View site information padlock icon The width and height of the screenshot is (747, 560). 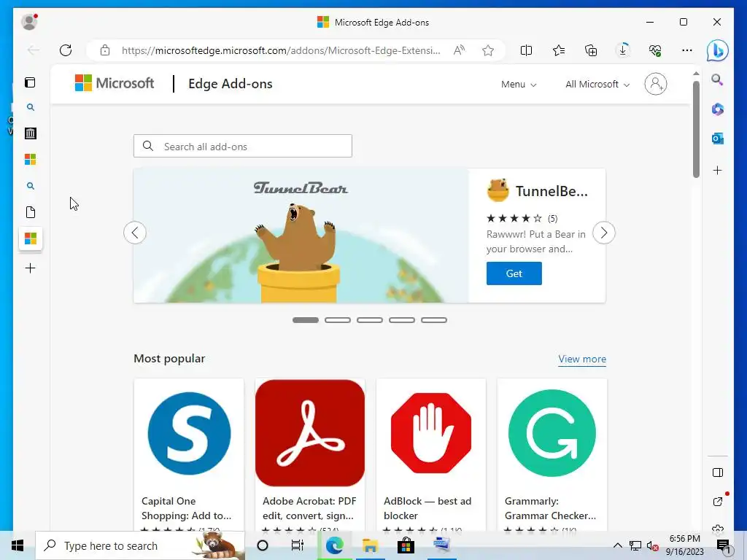tap(105, 50)
